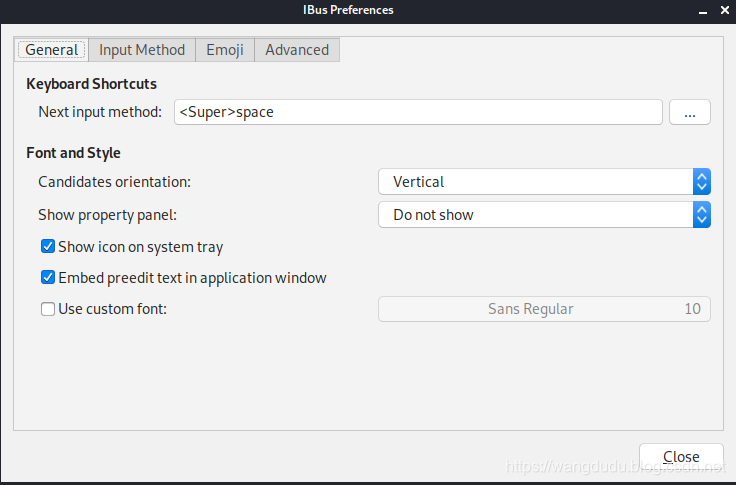The width and height of the screenshot is (736, 485).
Task: Open the Emoji tab
Action: [225, 50]
